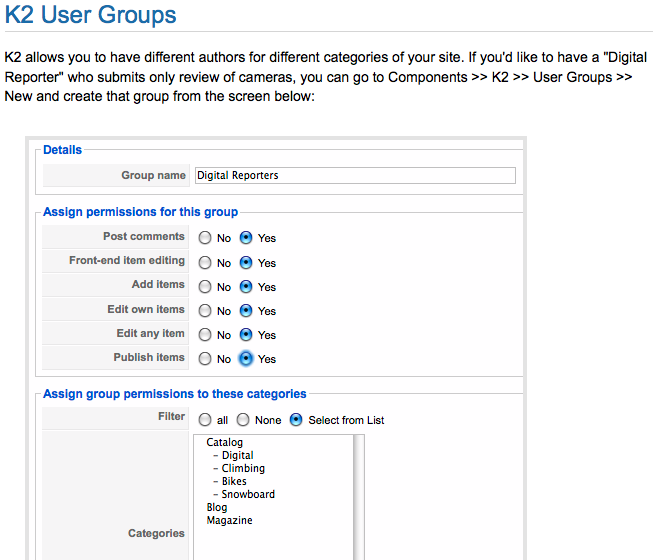Click the Details section legend
Viewport: 671px width, 560px height.
tap(62, 150)
